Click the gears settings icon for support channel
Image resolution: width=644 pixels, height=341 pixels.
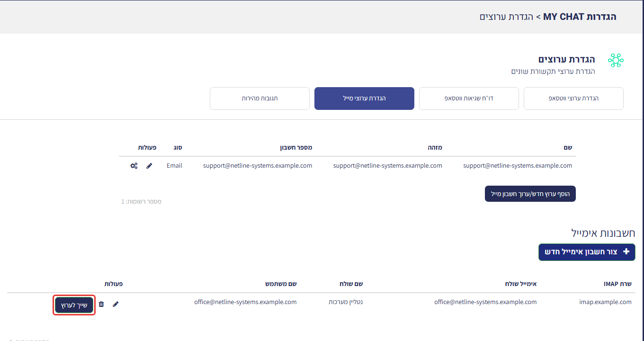pyautogui.click(x=134, y=166)
